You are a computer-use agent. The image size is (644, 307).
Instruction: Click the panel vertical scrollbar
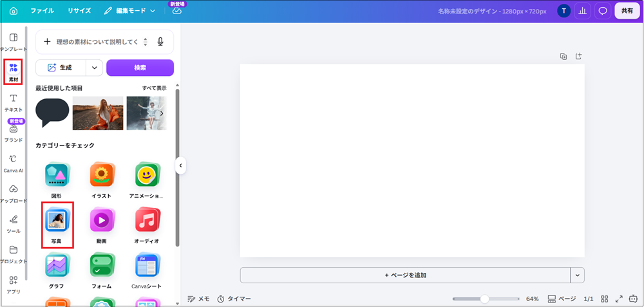click(178, 168)
